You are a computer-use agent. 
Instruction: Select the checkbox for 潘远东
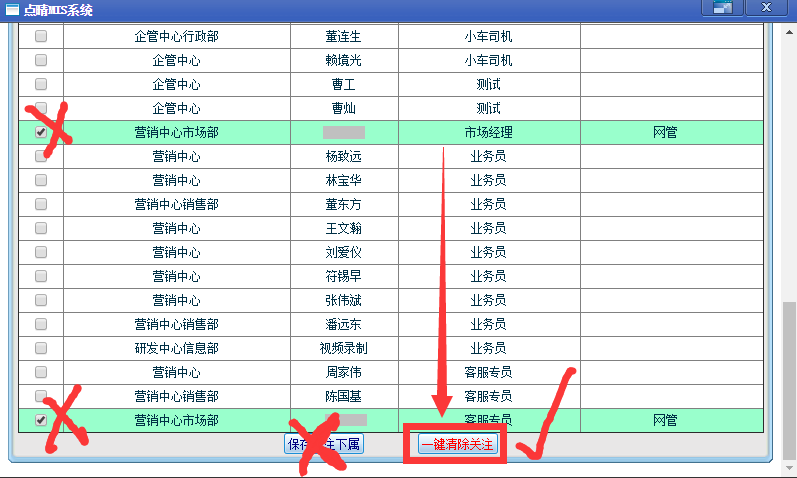(x=41, y=324)
